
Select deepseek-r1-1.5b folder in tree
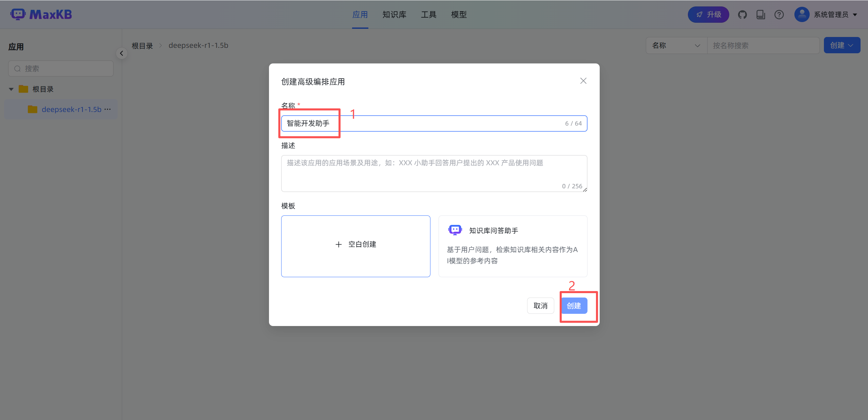[x=71, y=109]
